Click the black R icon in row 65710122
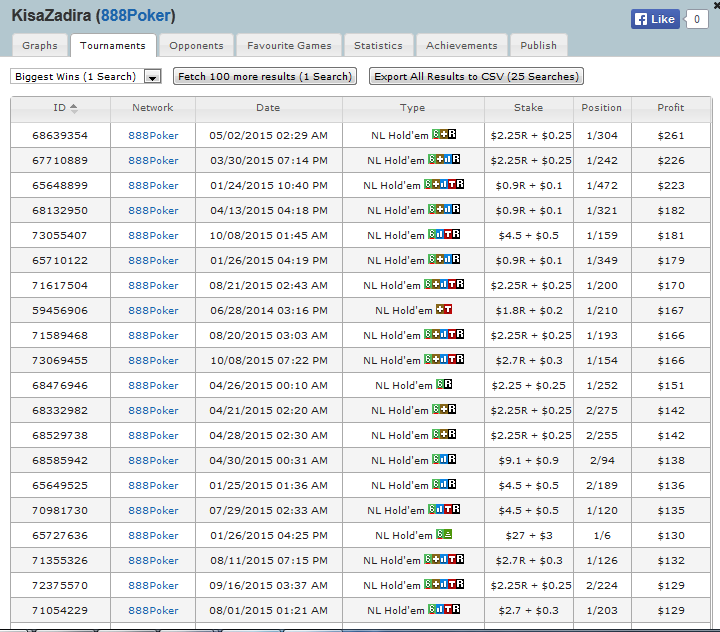 (456, 259)
